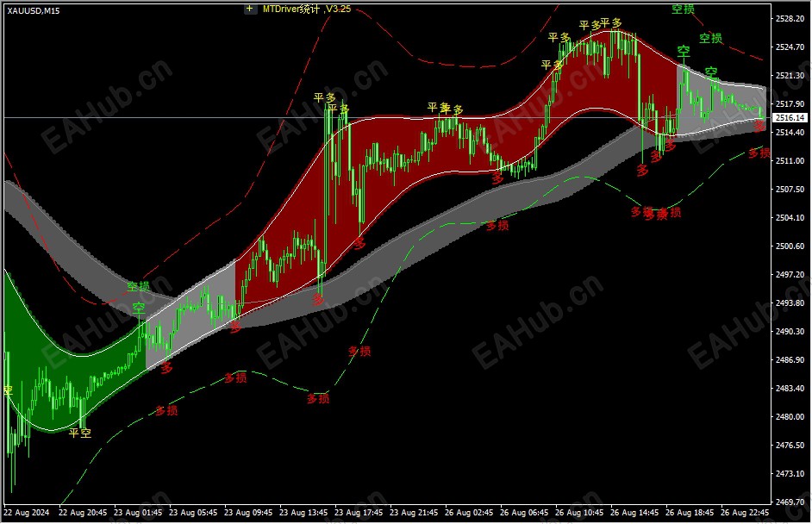Select the 2528.20 price axis label
Viewport: 812px width, 524px height.
(790, 19)
